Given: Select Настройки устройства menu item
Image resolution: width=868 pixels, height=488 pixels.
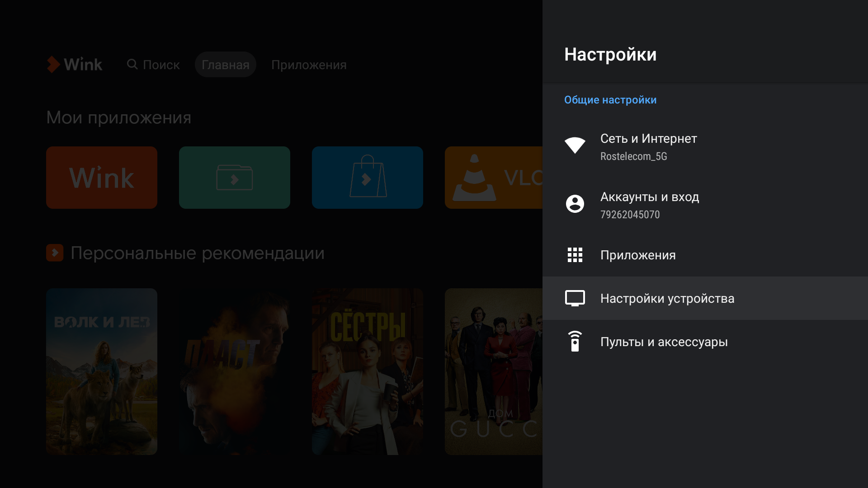Looking at the screenshot, I should [x=667, y=298].
